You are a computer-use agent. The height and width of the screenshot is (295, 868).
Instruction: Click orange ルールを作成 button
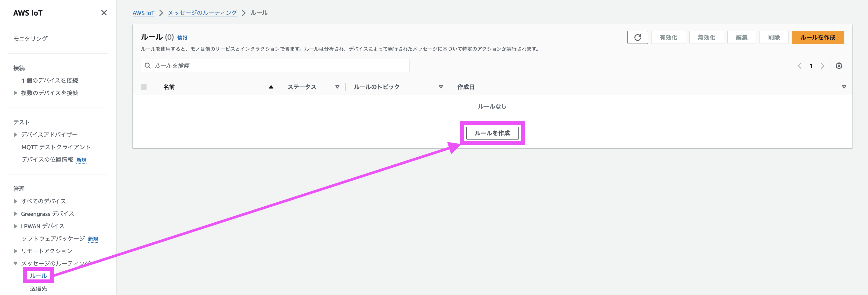[x=818, y=37]
